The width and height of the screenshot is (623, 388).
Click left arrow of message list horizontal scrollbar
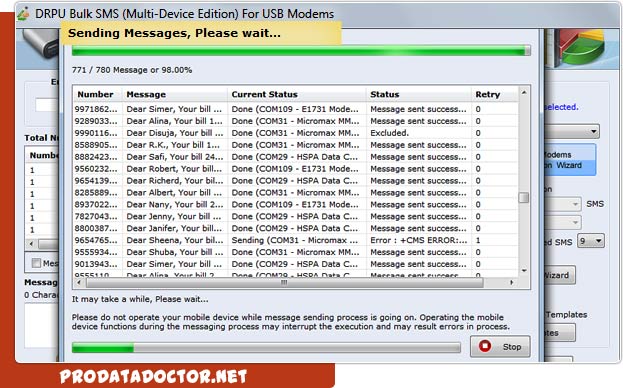(78, 282)
